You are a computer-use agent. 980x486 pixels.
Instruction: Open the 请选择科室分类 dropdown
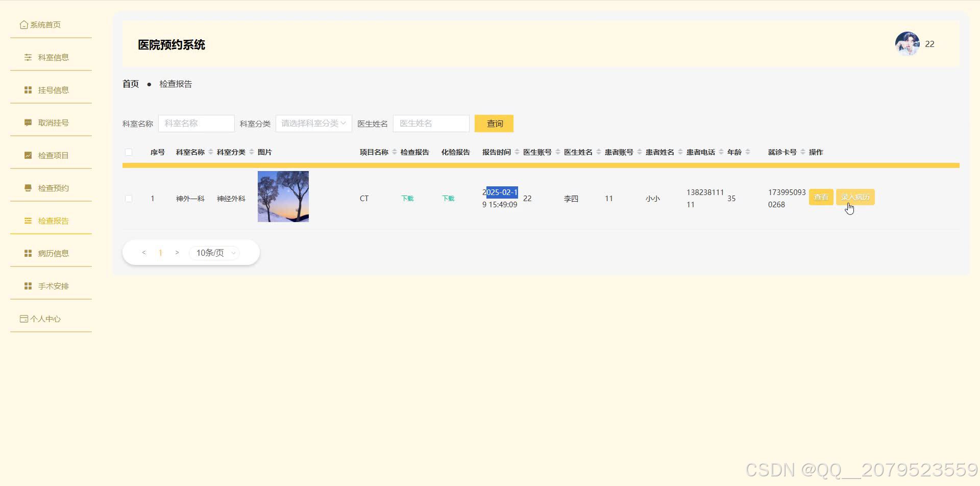[x=313, y=123]
